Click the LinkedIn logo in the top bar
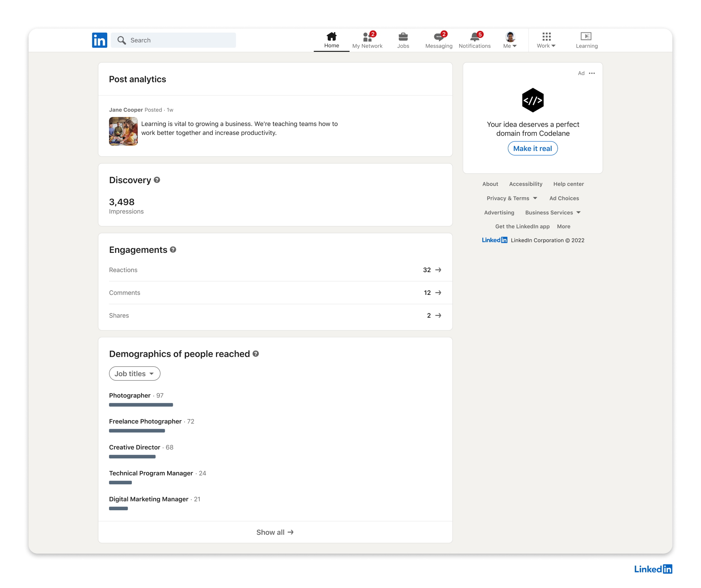Viewport: 701px width, 588px height. 100,40
